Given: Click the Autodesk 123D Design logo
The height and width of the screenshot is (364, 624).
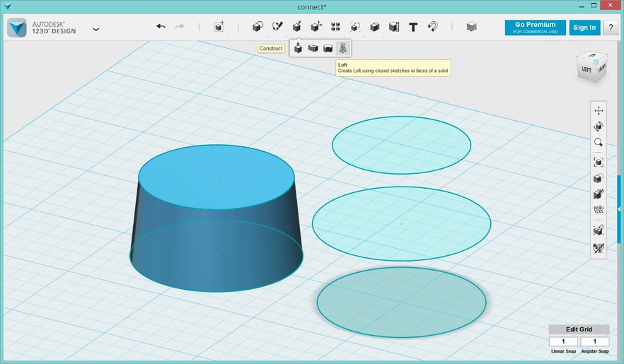Looking at the screenshot, I should click(17, 28).
